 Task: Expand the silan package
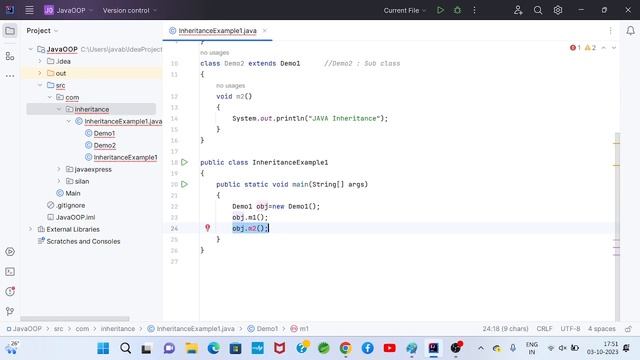coord(59,181)
